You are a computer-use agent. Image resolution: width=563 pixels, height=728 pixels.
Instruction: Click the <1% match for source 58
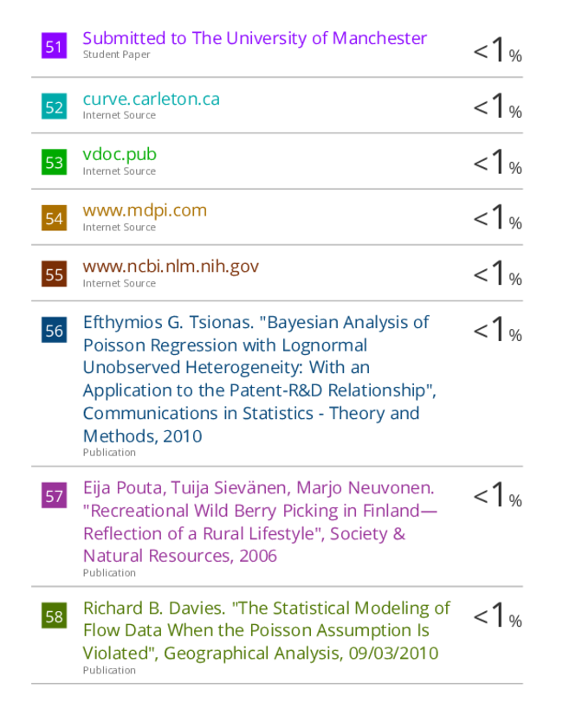(x=497, y=615)
